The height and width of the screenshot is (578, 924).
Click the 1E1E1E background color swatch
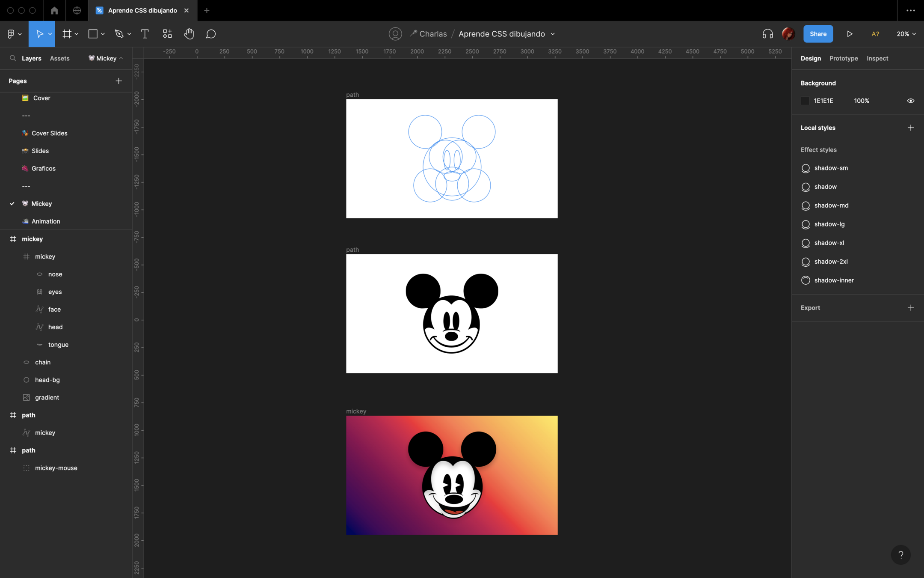tap(805, 101)
